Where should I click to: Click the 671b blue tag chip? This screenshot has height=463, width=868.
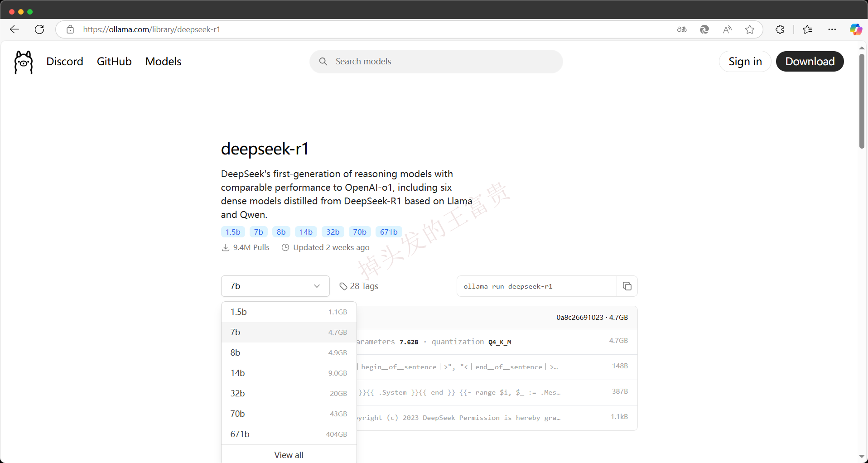pos(389,232)
